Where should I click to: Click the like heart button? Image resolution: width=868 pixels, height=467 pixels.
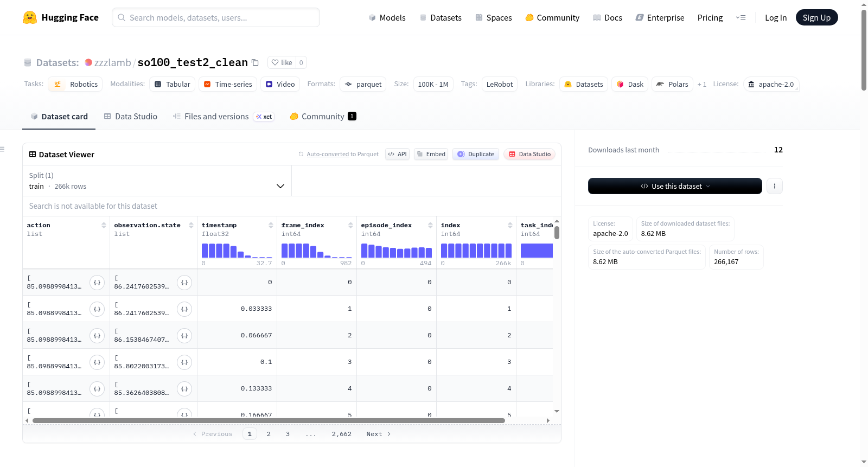(x=282, y=62)
